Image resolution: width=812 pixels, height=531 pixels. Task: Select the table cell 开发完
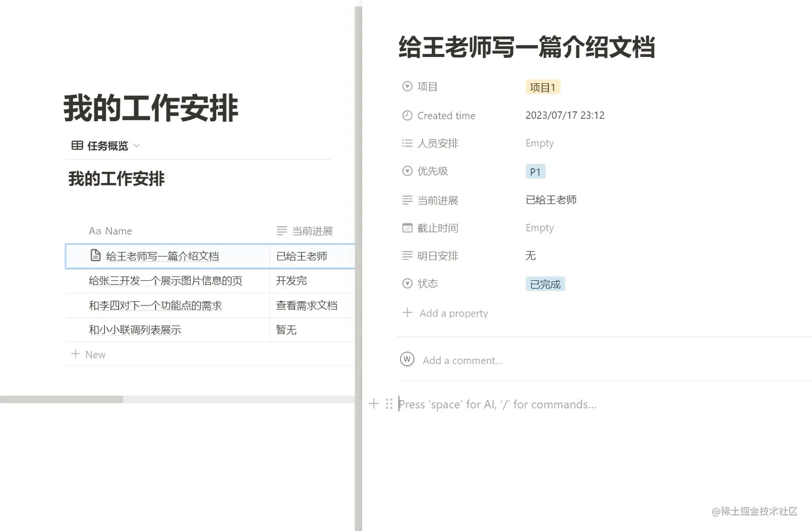pos(312,281)
